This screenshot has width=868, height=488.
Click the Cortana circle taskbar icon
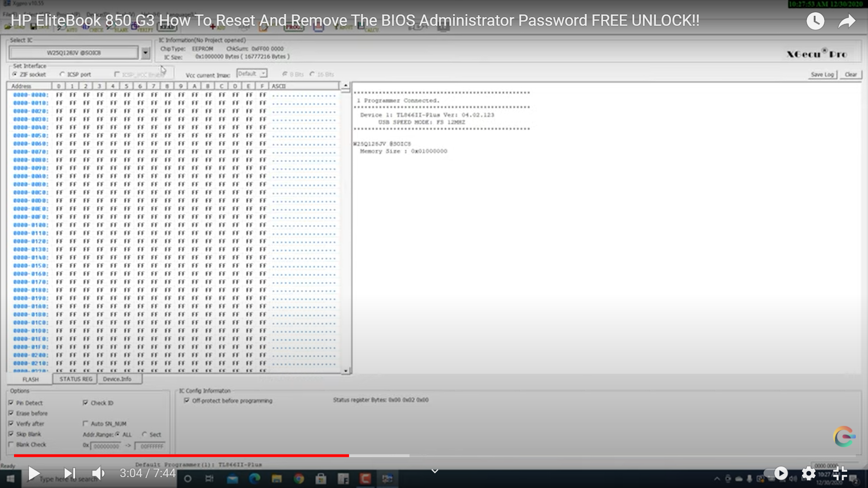[188, 479]
